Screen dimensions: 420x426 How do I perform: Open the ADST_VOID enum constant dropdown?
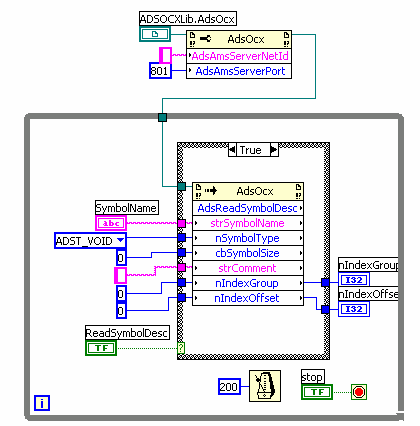tap(121, 240)
